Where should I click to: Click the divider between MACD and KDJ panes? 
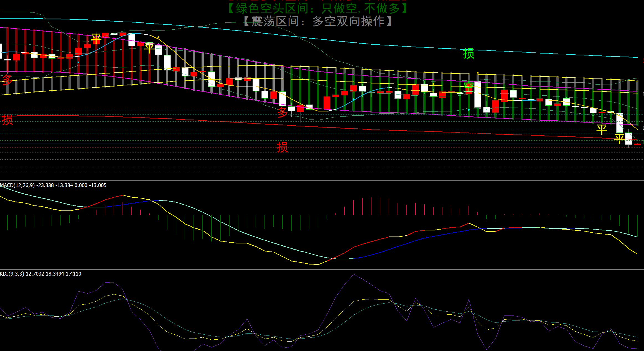322,269
